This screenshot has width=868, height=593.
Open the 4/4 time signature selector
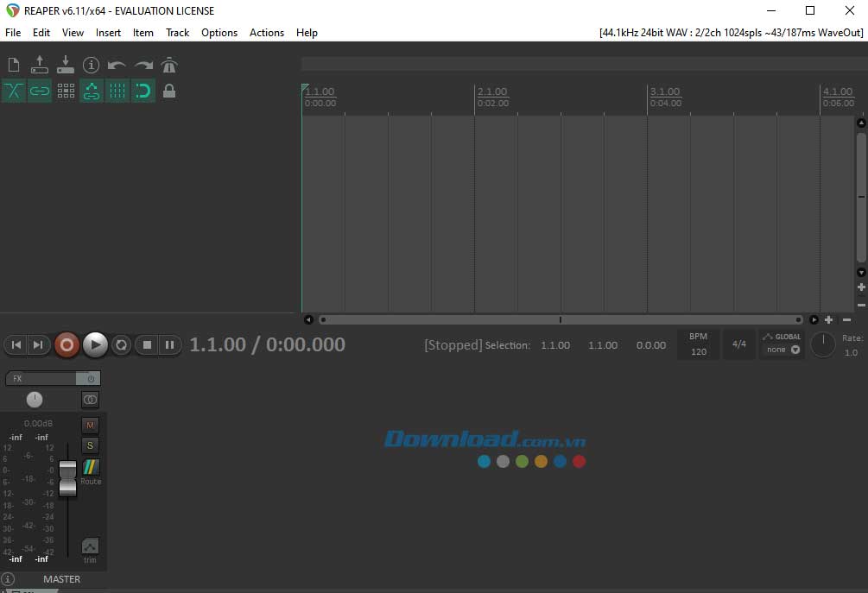(738, 344)
